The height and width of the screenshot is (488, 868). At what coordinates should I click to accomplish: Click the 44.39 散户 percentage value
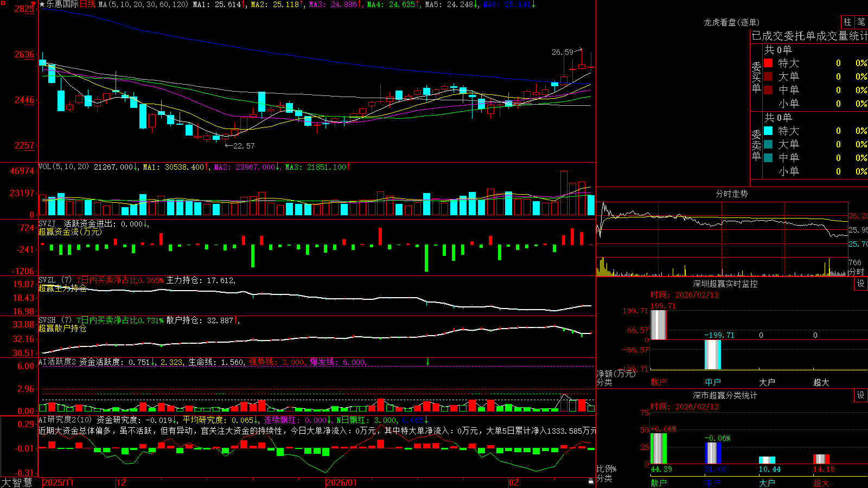point(661,469)
